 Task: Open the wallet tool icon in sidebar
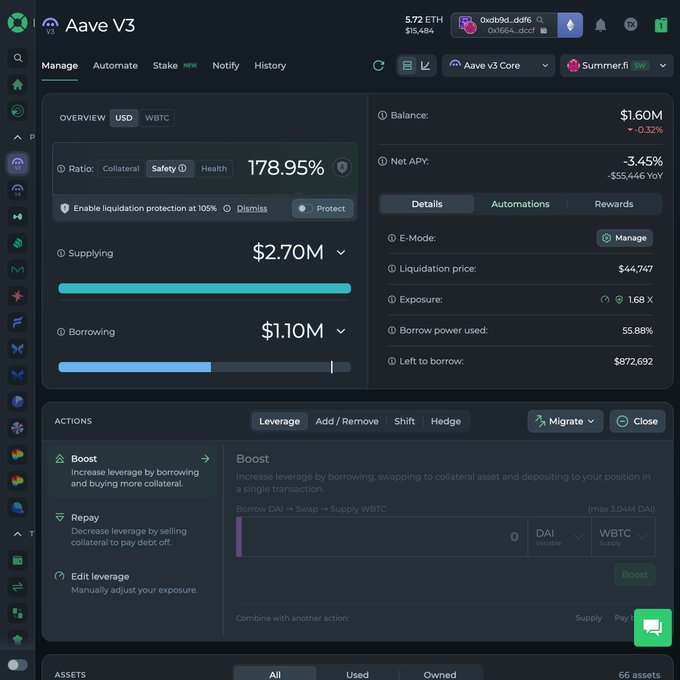(x=18, y=560)
